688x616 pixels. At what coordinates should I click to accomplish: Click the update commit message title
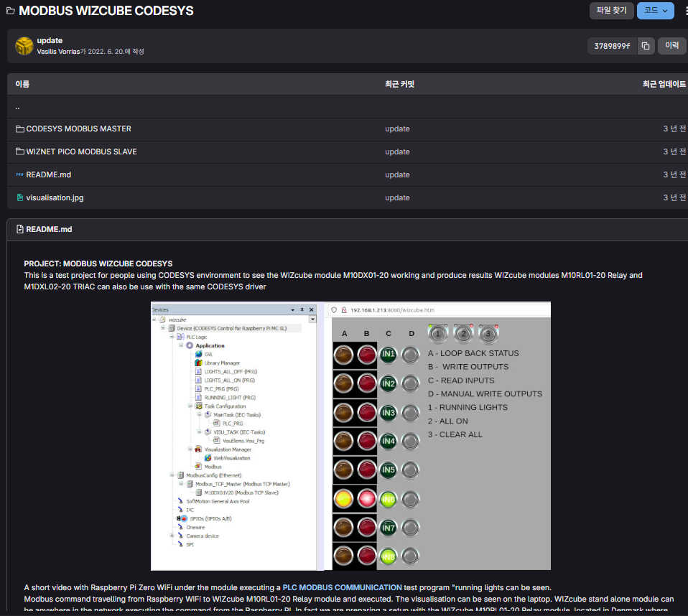point(50,40)
